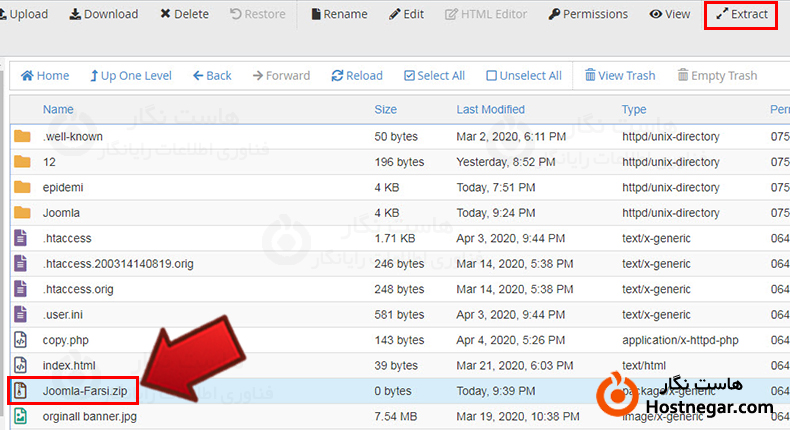
Task: Sort files by Name column header
Action: 58,109
